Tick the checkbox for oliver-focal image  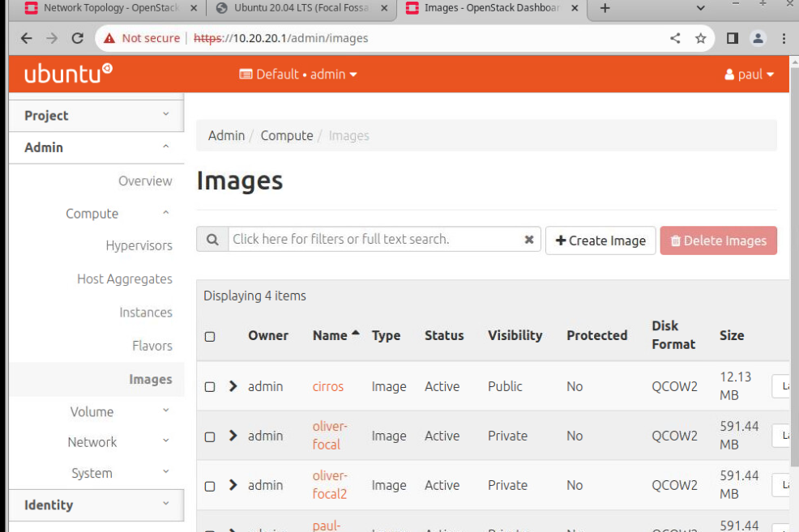tap(210, 436)
